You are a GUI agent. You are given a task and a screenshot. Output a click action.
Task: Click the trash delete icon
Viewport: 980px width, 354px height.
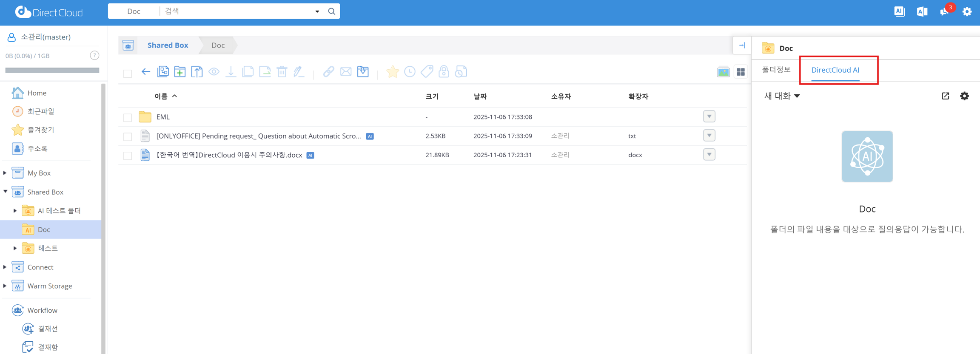(x=282, y=72)
